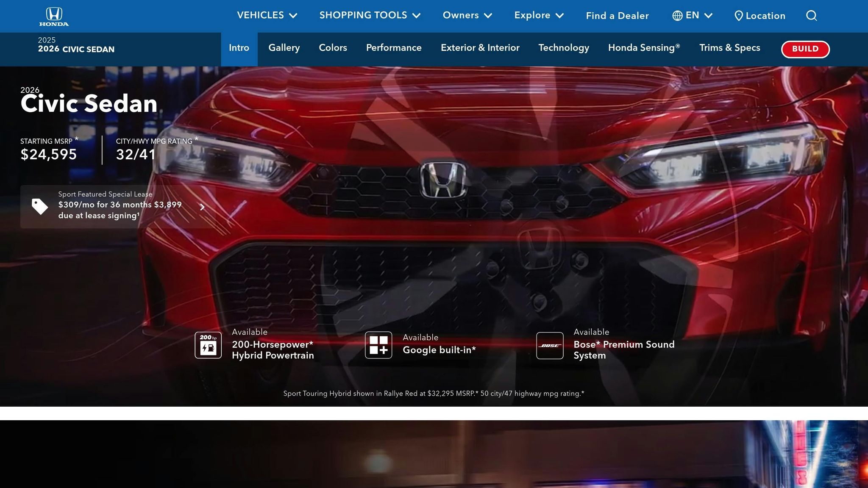The height and width of the screenshot is (488, 868).
Task: Click the night street video panel below hero
Action: point(434,454)
